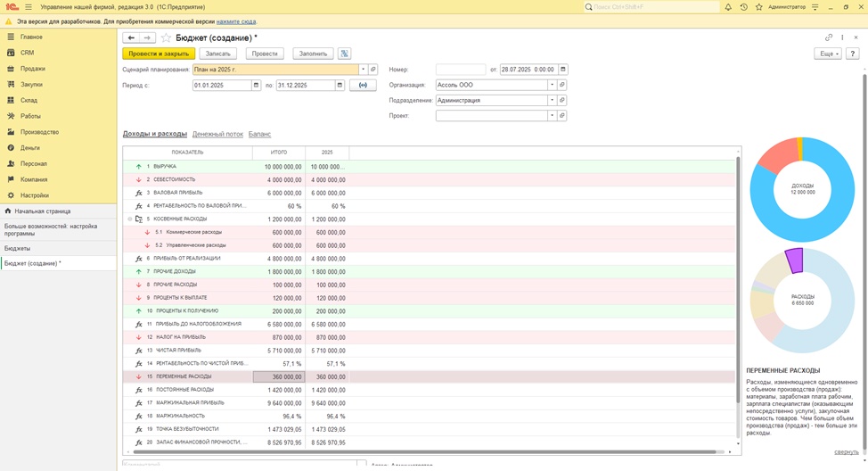The height and width of the screenshot is (471, 868).
Task: Switch to the Баланс tab
Action: coord(259,134)
